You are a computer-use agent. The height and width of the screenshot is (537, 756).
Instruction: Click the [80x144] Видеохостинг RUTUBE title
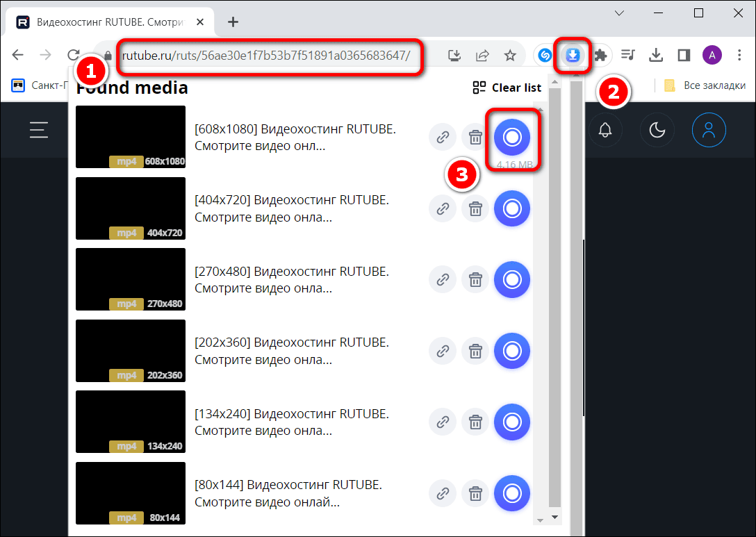pos(288,494)
